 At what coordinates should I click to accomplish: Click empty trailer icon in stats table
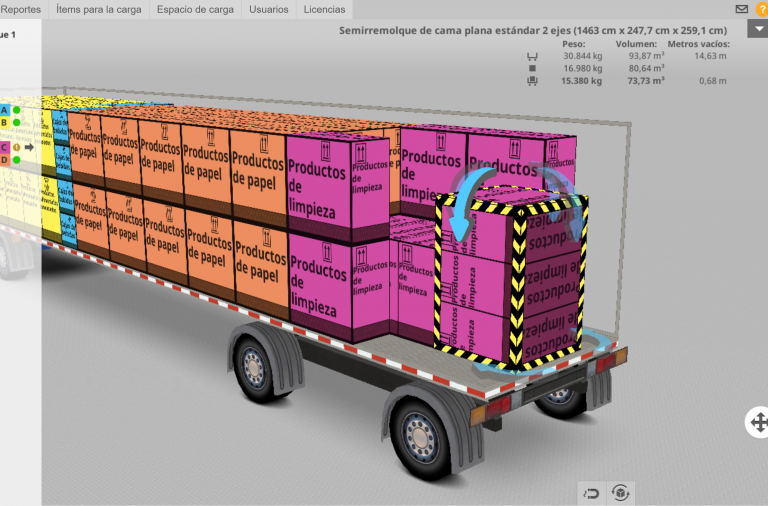coord(532,56)
